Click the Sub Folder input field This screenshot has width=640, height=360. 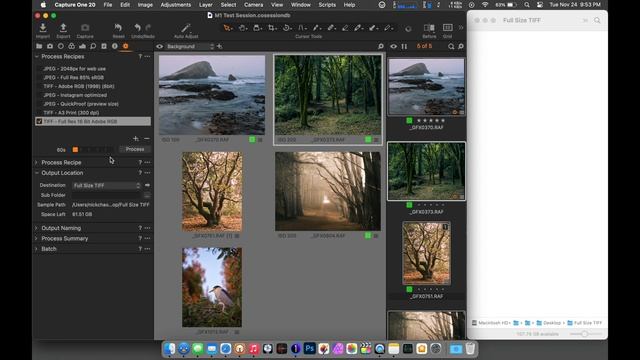(107, 195)
